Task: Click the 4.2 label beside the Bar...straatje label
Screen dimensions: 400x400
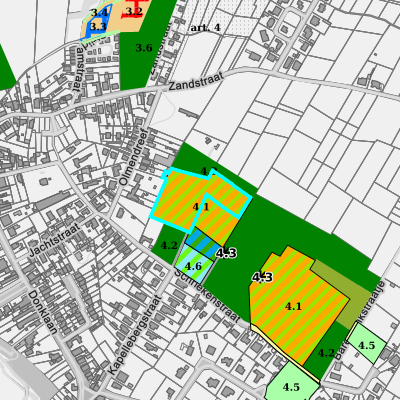Action: (x=326, y=353)
